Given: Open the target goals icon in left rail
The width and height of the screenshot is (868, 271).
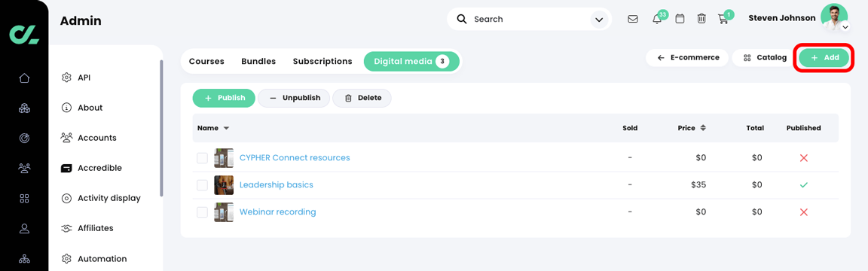Looking at the screenshot, I should tap(24, 139).
